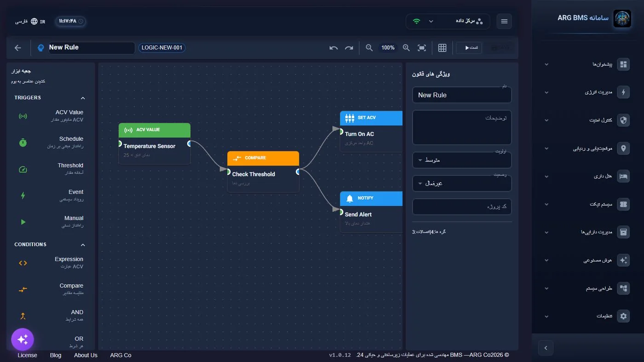
Task: Click the ARG BMS logo
Action: click(x=622, y=19)
